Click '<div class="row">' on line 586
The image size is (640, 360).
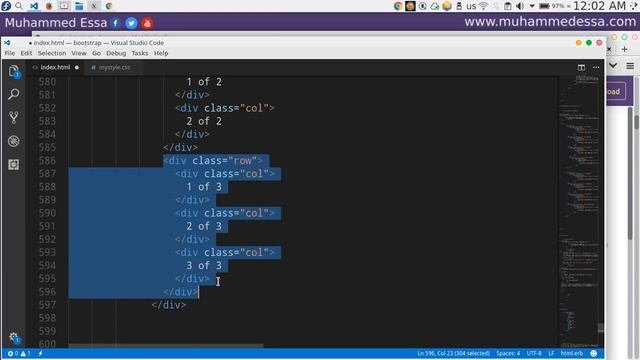[x=213, y=160]
